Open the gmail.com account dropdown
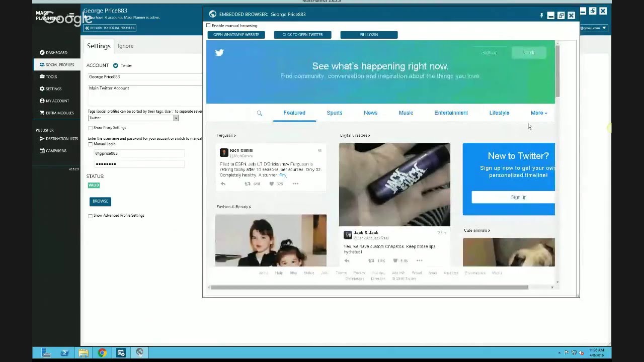644x362 pixels. click(x=604, y=28)
